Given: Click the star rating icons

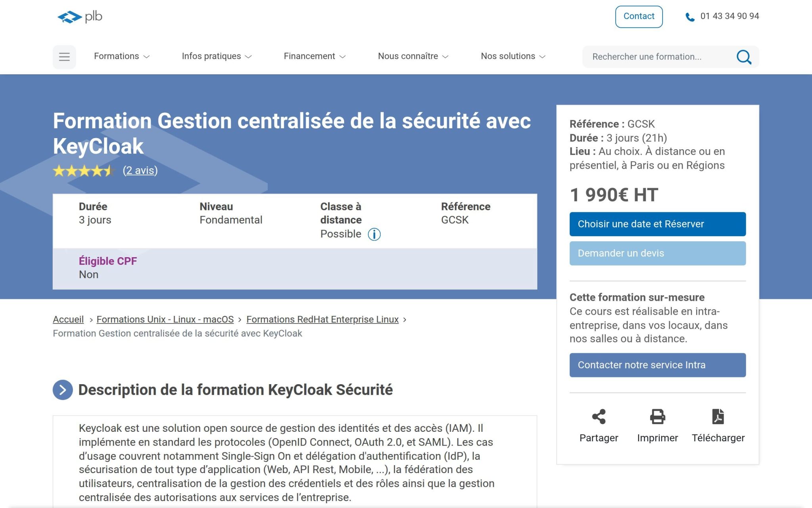Looking at the screenshot, I should 84,171.
